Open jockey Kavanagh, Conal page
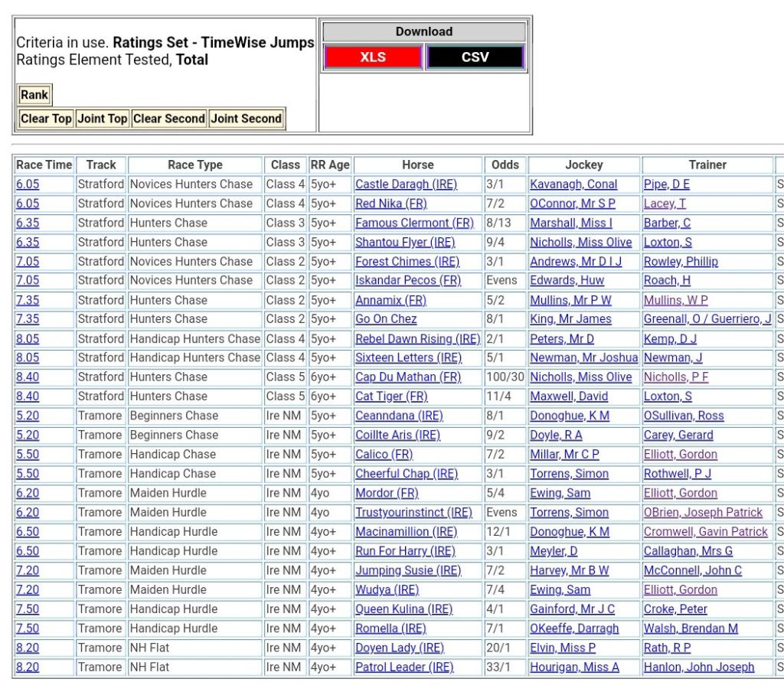This screenshot has width=784, height=695. click(573, 184)
